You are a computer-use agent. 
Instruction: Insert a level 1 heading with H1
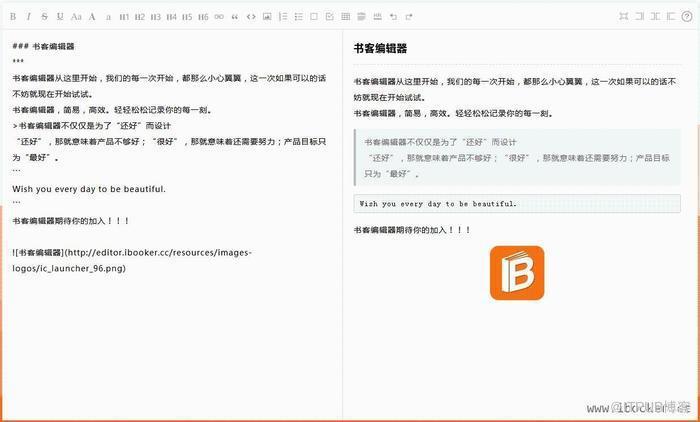pyautogui.click(x=124, y=17)
